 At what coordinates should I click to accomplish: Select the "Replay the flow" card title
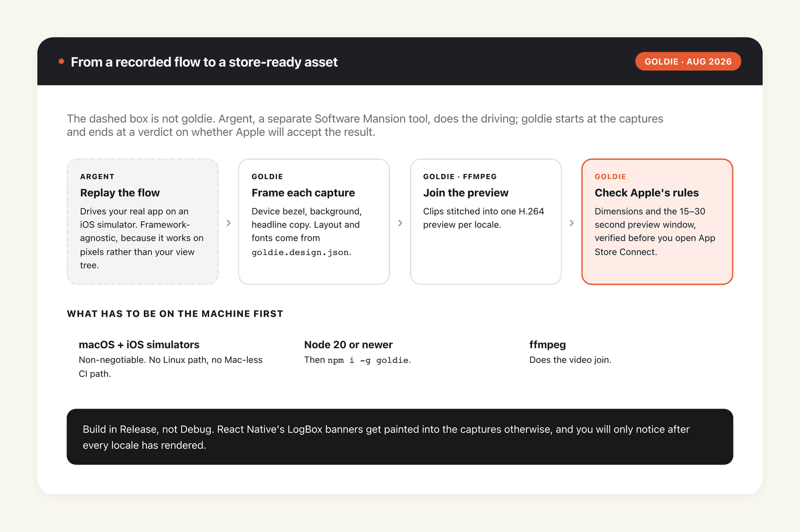pos(120,193)
